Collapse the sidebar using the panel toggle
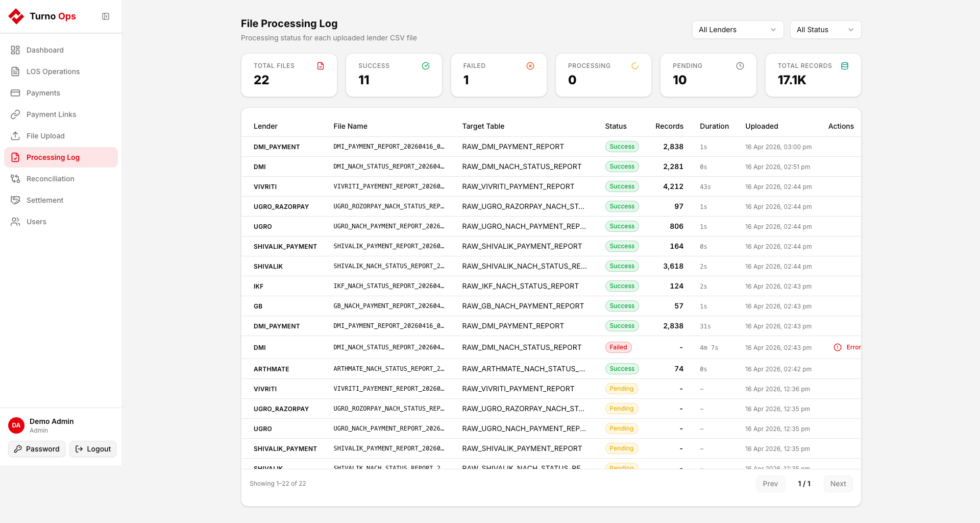 pyautogui.click(x=106, y=16)
